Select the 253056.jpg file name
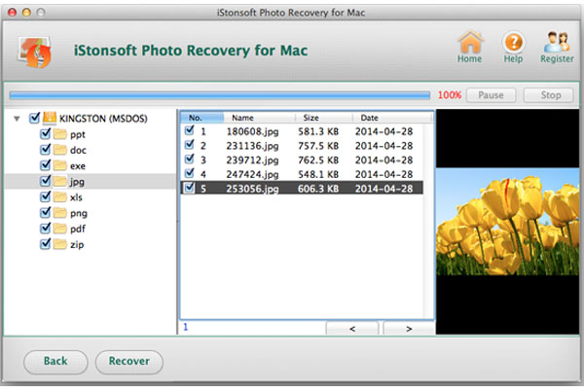The image size is (584, 392). tap(252, 189)
